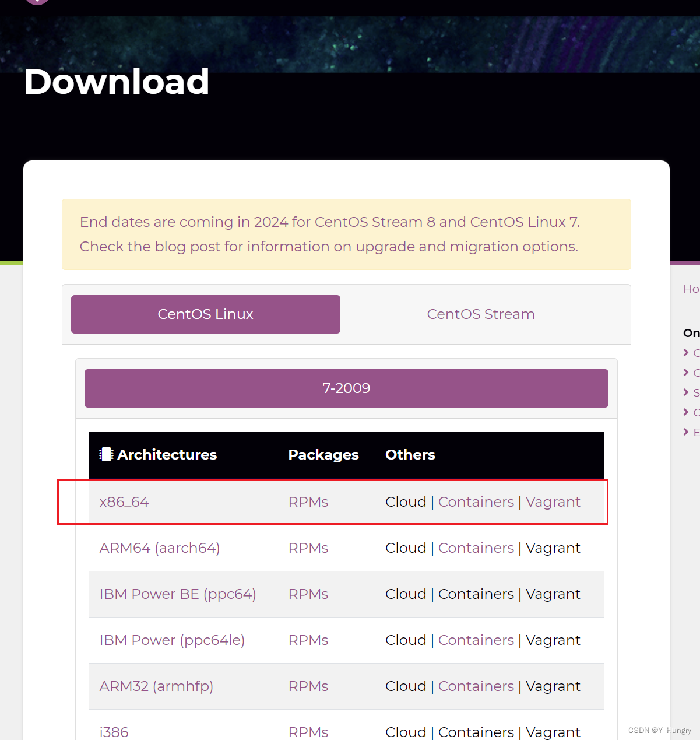Open RPMs for i386
700x740 pixels.
pos(308,732)
